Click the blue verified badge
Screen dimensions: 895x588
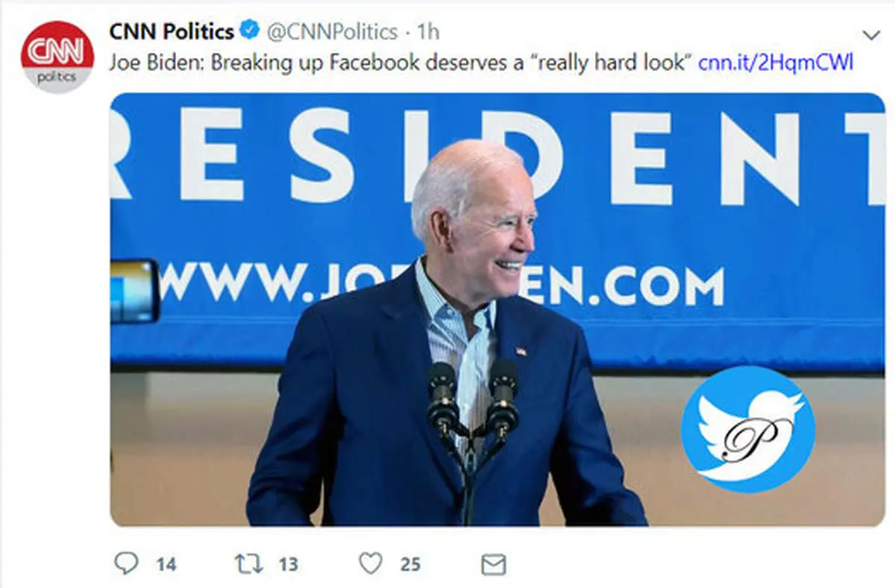tap(250, 32)
